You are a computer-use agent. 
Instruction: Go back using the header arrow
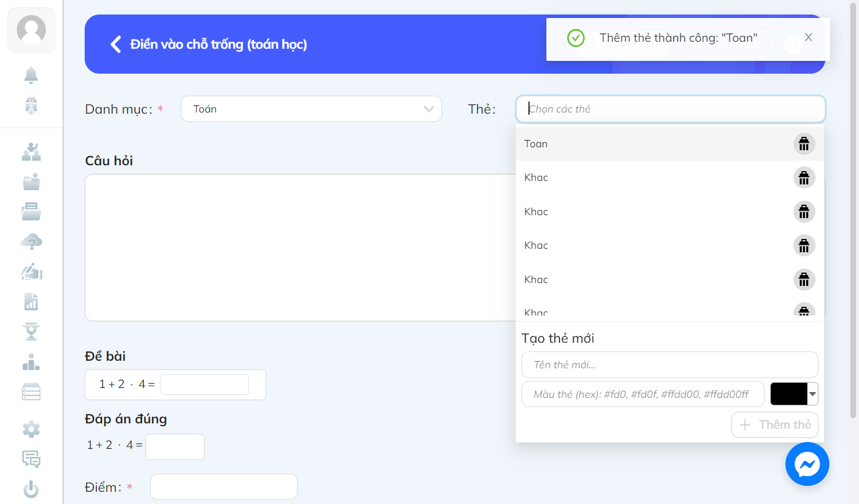coord(116,45)
